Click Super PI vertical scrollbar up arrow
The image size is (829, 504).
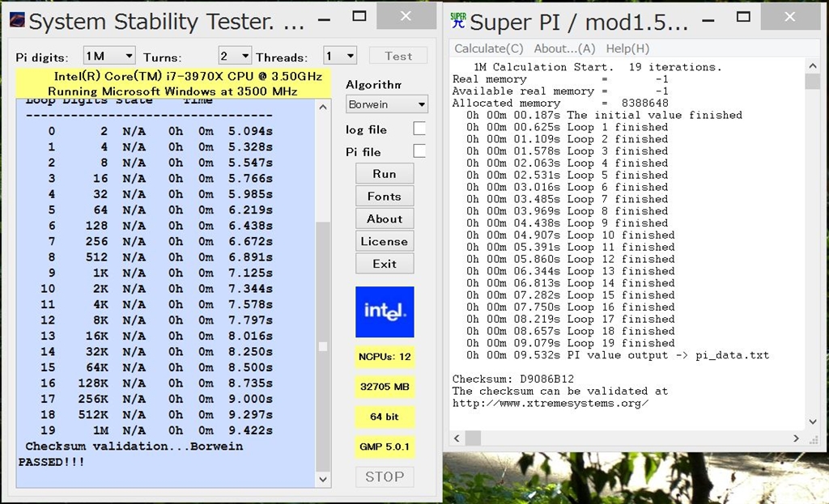[813, 66]
